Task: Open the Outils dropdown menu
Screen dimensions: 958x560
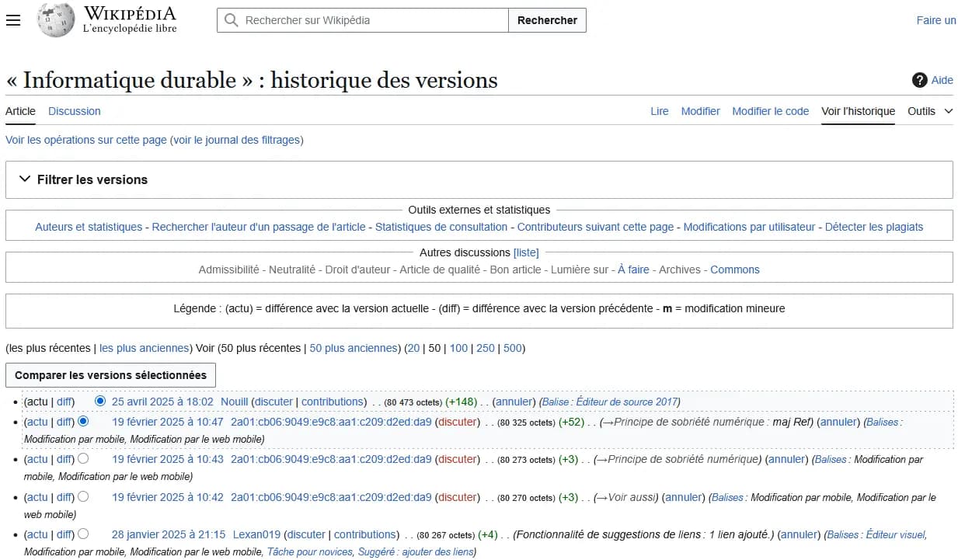Action: click(x=929, y=111)
